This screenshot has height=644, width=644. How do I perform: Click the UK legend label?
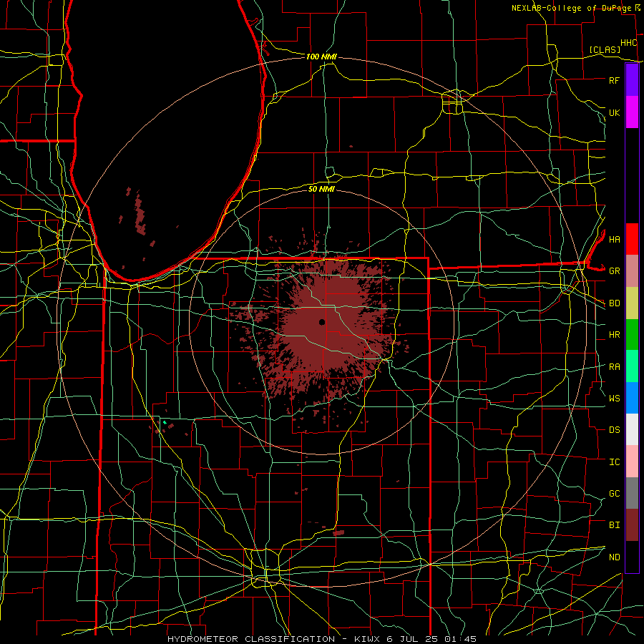(615, 112)
